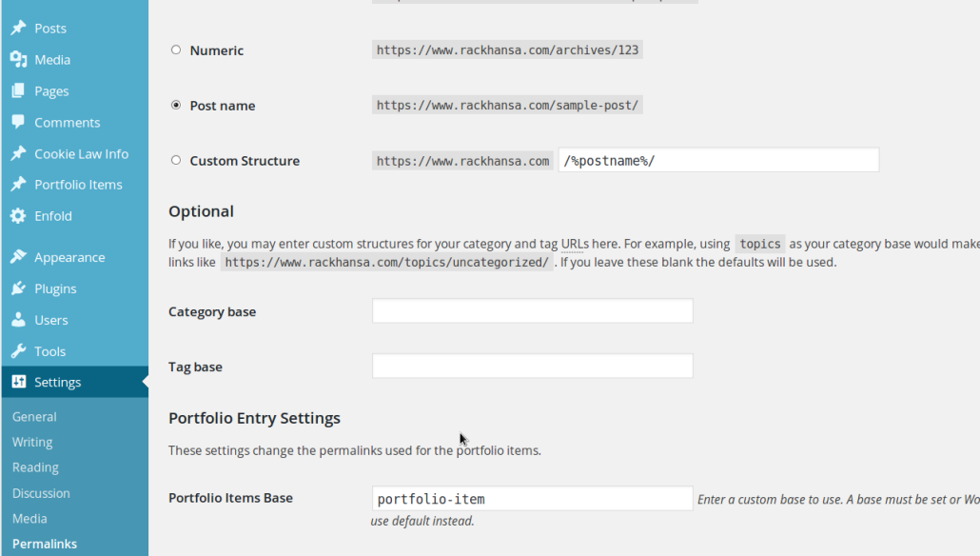
Task: Click the Appearance paintbrush icon
Action: [18, 257]
